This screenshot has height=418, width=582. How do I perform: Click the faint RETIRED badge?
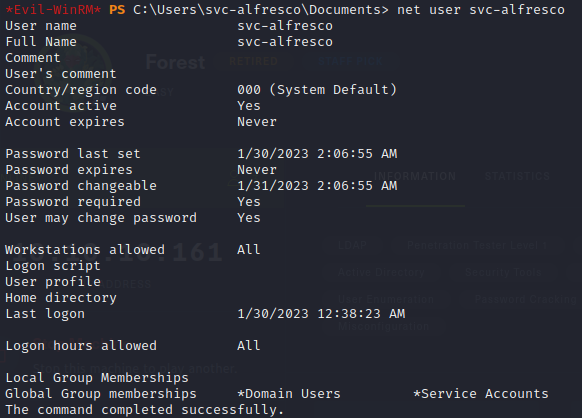254,61
